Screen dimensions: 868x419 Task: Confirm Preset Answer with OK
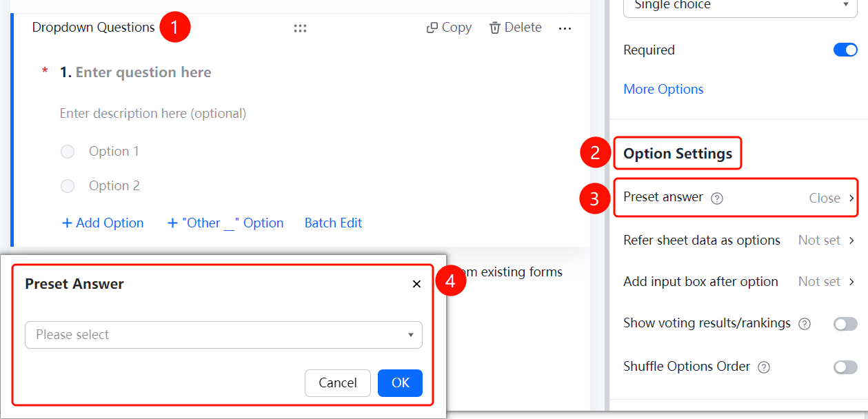(400, 383)
